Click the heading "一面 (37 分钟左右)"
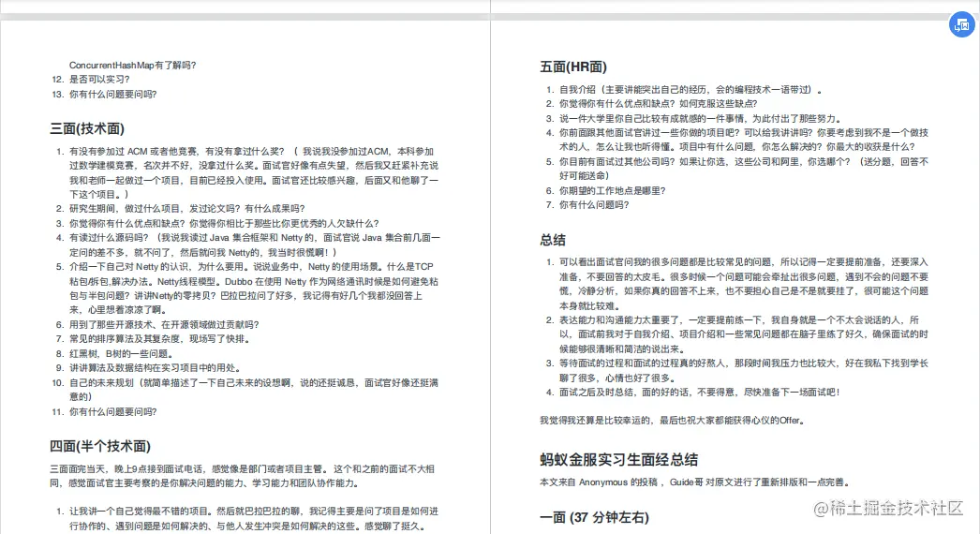Viewport: 980px width, 534px height. (x=594, y=517)
